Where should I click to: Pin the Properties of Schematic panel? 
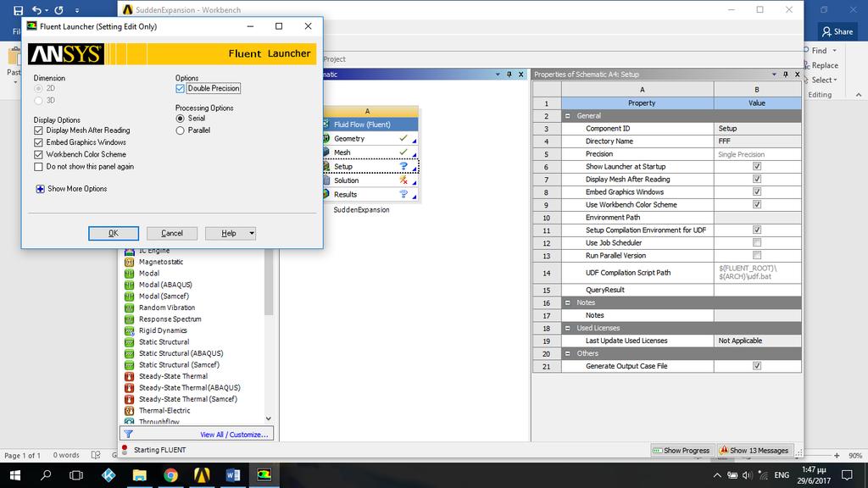(x=786, y=75)
